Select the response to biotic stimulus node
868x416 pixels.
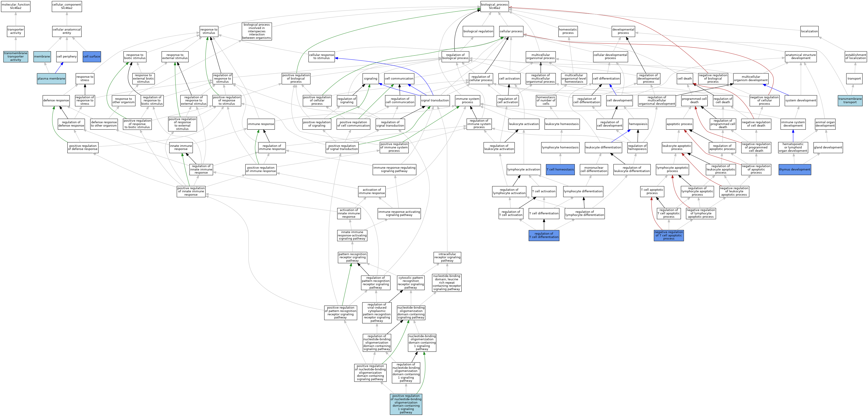(x=135, y=57)
